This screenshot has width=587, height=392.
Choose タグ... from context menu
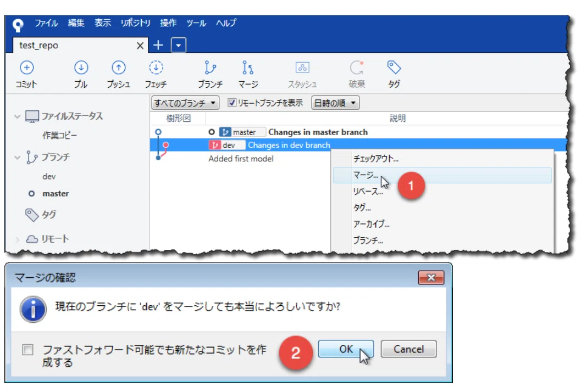(442, 208)
